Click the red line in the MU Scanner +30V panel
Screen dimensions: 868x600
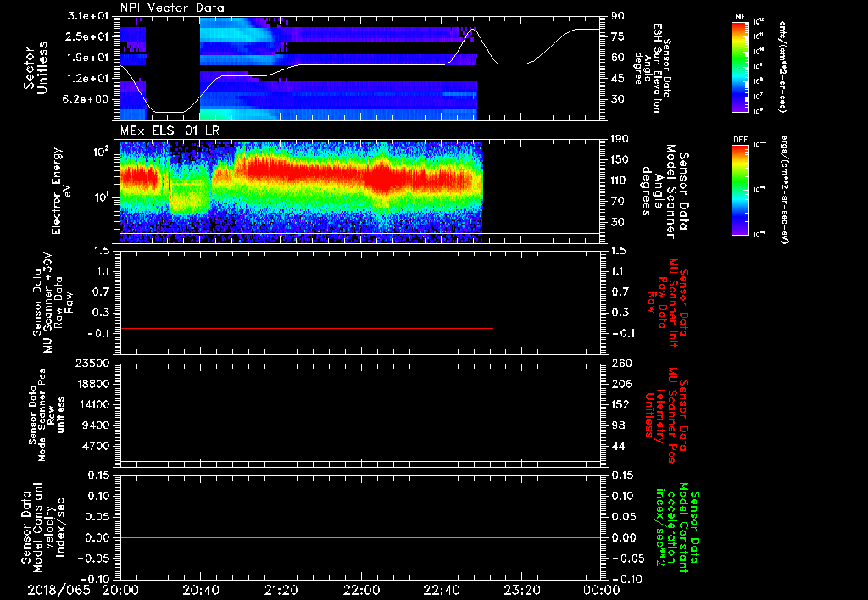tap(306, 329)
